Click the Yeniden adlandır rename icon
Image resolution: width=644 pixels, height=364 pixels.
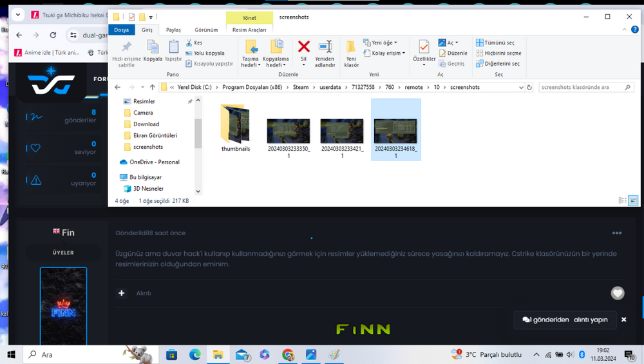tap(325, 46)
